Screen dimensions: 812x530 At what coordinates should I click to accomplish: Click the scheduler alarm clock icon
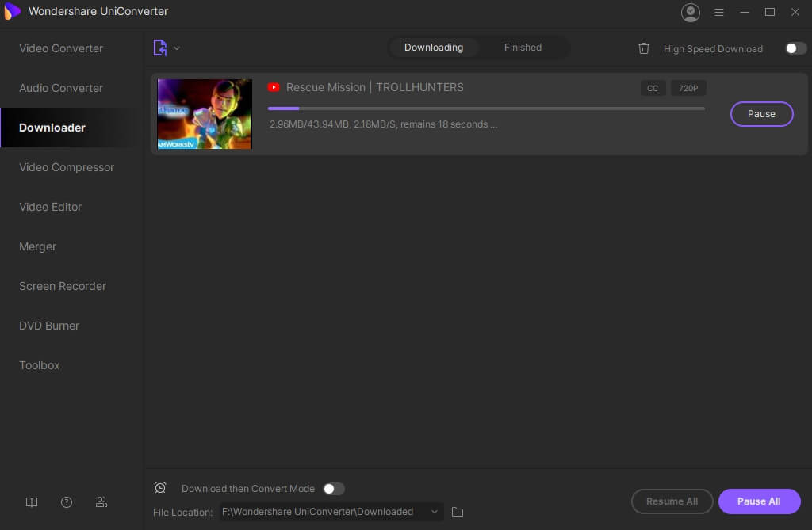coord(160,488)
